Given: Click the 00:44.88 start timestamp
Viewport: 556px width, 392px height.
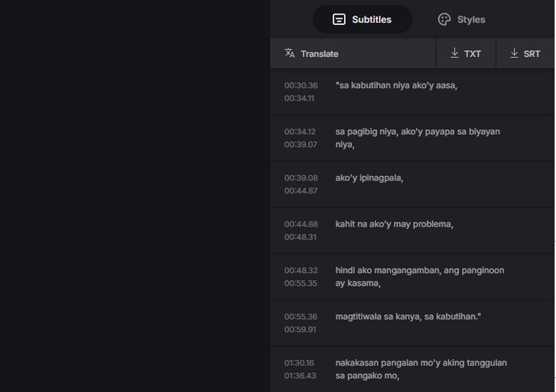Looking at the screenshot, I should click(x=300, y=224).
